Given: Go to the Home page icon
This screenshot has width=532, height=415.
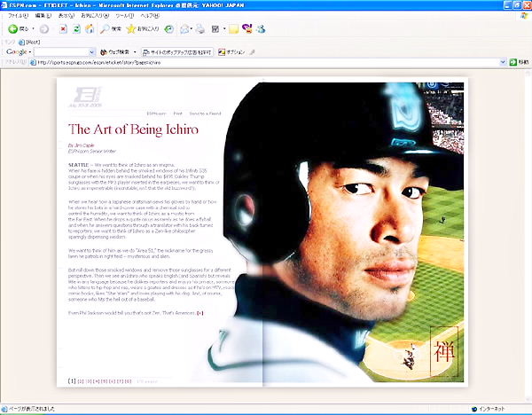Looking at the screenshot, I should (x=90, y=29).
